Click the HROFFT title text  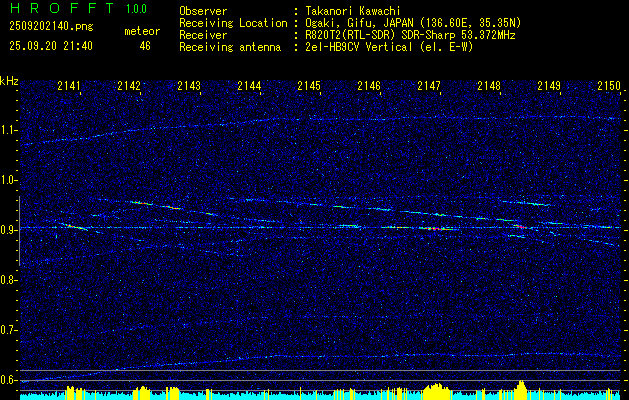pos(55,9)
